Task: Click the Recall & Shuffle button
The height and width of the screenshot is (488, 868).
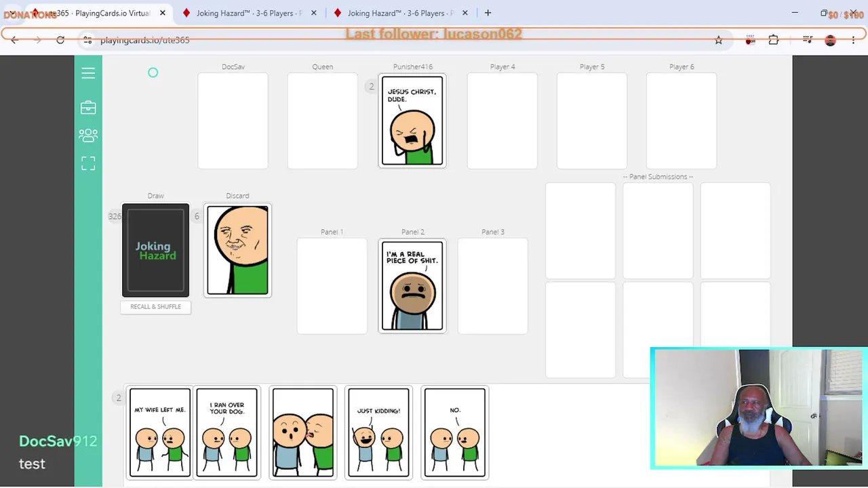Action: point(156,306)
